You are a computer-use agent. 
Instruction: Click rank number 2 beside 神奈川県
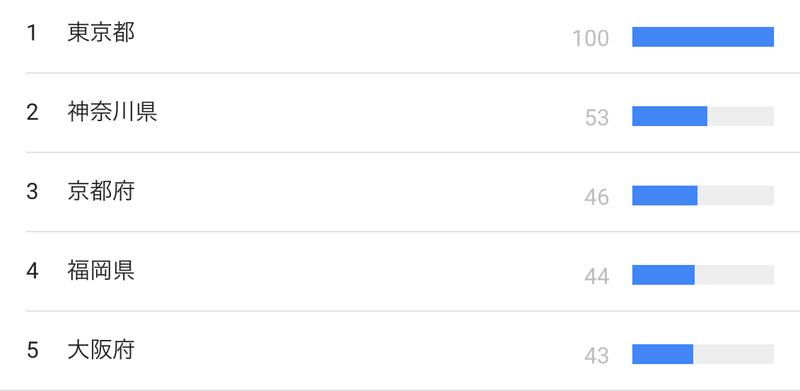[32, 113]
